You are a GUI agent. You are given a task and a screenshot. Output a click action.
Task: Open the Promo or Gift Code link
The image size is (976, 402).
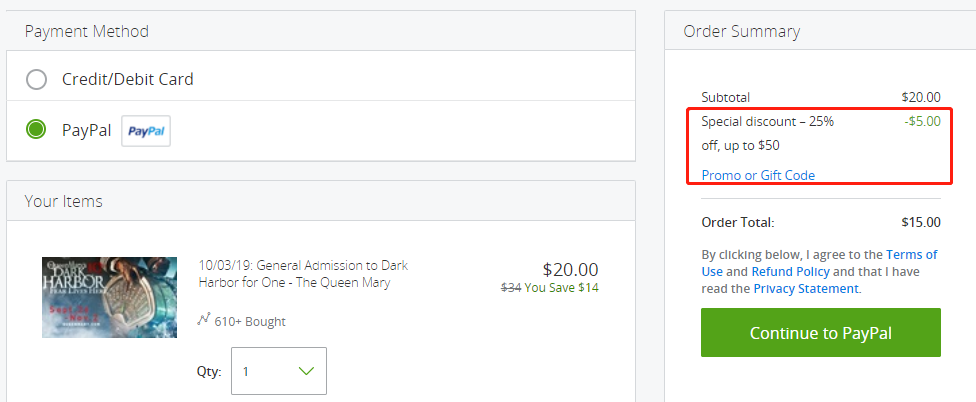point(758,175)
